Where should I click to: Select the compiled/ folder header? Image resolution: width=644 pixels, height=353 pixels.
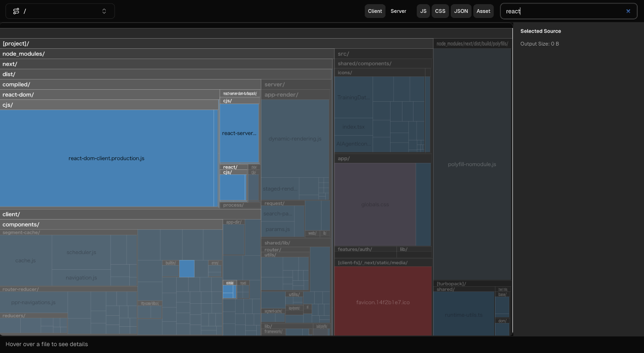pyautogui.click(x=130, y=84)
